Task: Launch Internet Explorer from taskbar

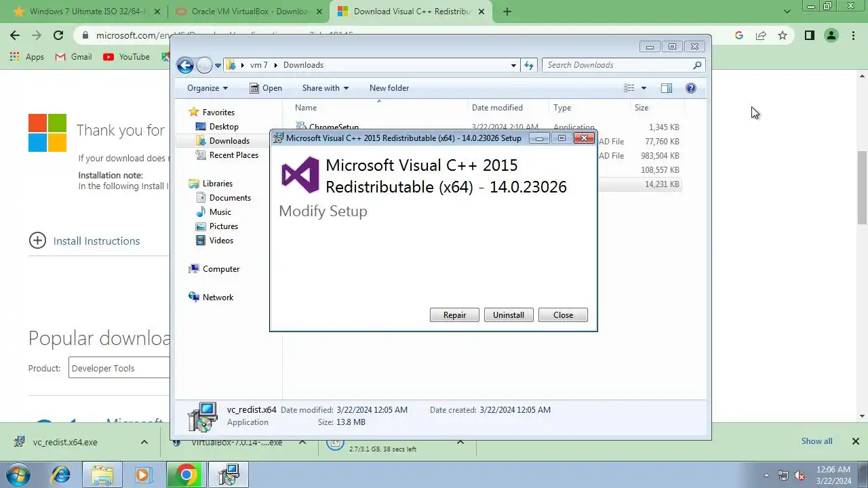Action: tap(61, 475)
